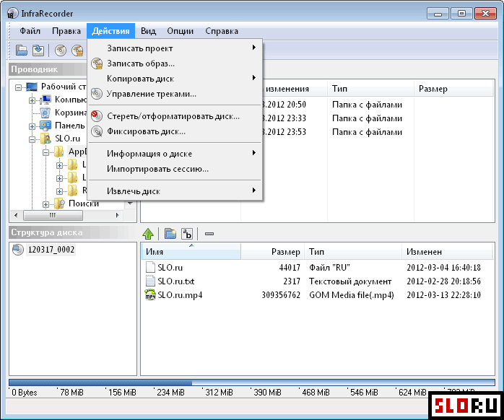504x420 pixels.
Task: Click the Поиски folder icon
Action: (x=59, y=204)
